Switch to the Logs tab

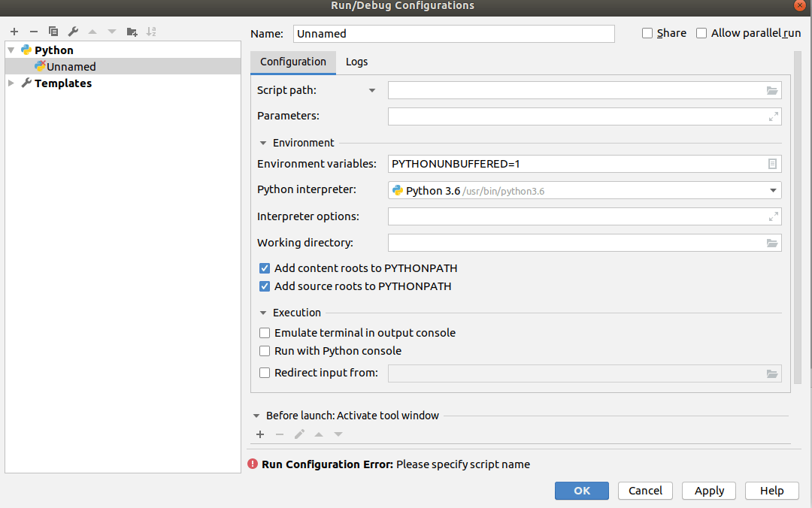click(x=357, y=62)
